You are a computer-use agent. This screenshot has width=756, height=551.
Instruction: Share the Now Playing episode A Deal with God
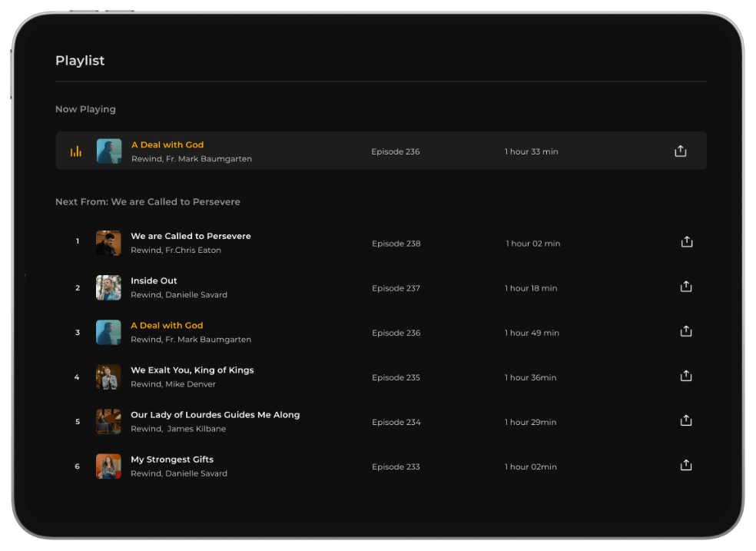coord(680,151)
